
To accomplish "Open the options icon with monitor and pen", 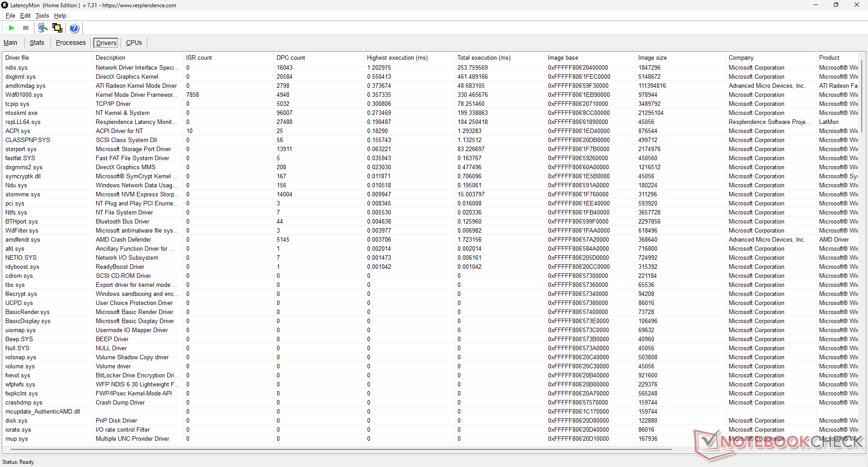I will [43, 28].
